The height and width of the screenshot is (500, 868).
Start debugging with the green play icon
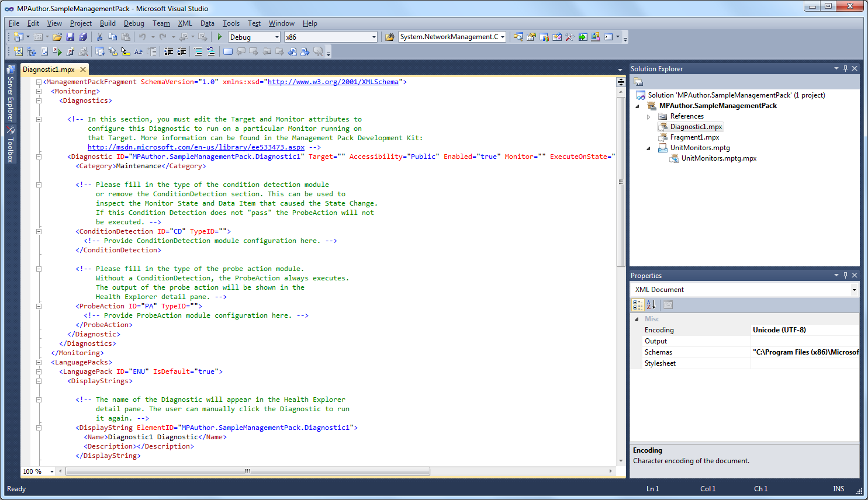(220, 37)
